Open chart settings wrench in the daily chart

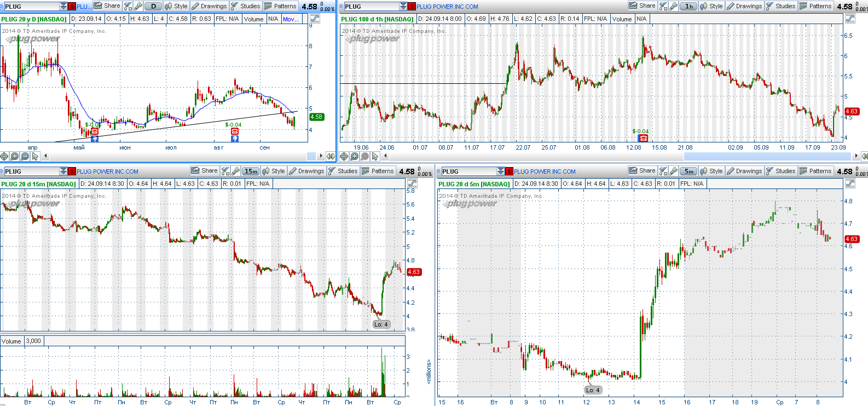click(x=138, y=6)
